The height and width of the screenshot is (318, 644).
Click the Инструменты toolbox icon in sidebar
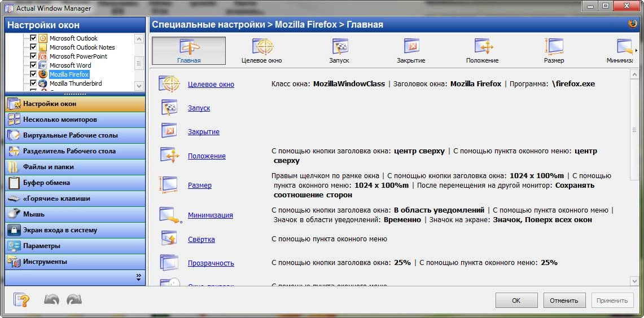click(14, 262)
